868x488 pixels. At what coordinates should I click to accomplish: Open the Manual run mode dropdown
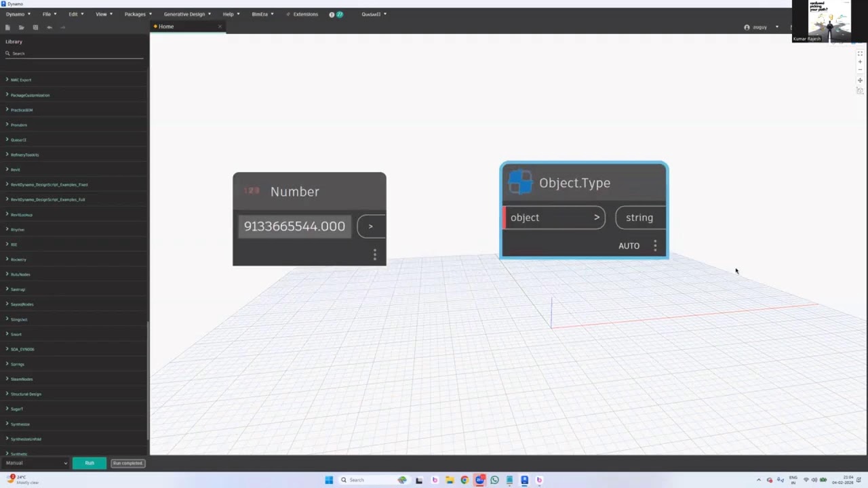coord(37,463)
